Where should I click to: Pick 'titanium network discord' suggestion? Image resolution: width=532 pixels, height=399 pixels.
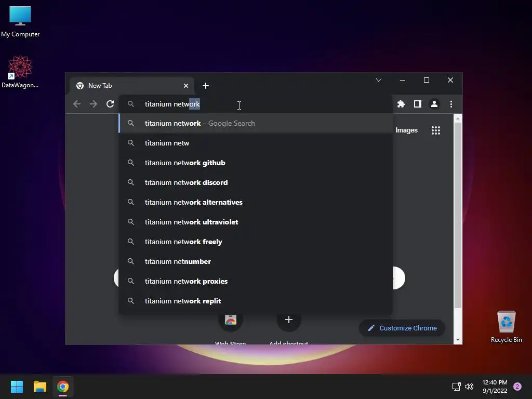click(256, 182)
